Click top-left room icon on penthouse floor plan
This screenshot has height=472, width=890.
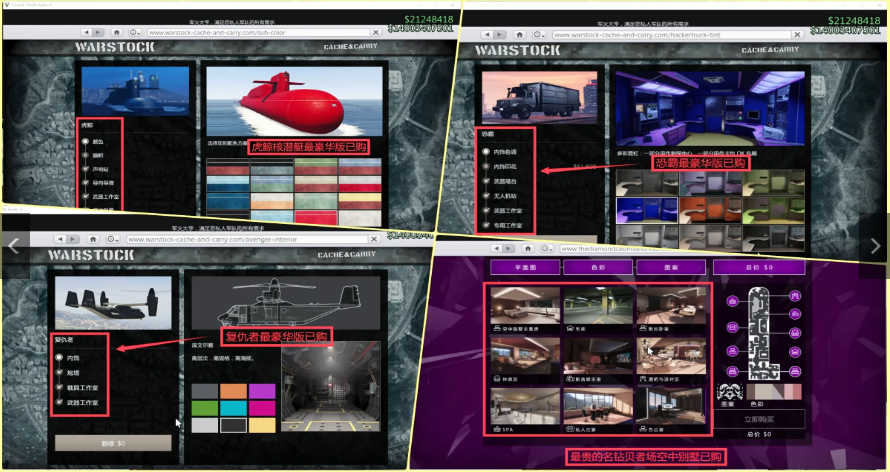(732, 301)
